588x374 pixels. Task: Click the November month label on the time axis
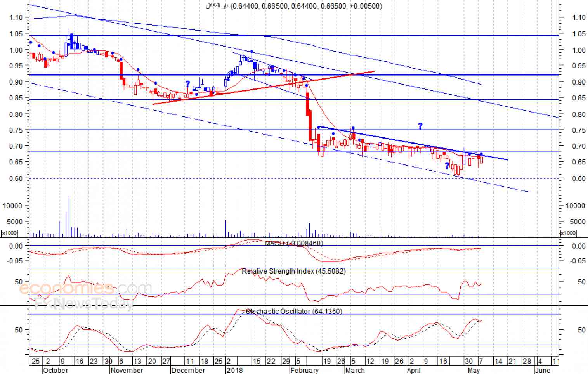(x=127, y=370)
